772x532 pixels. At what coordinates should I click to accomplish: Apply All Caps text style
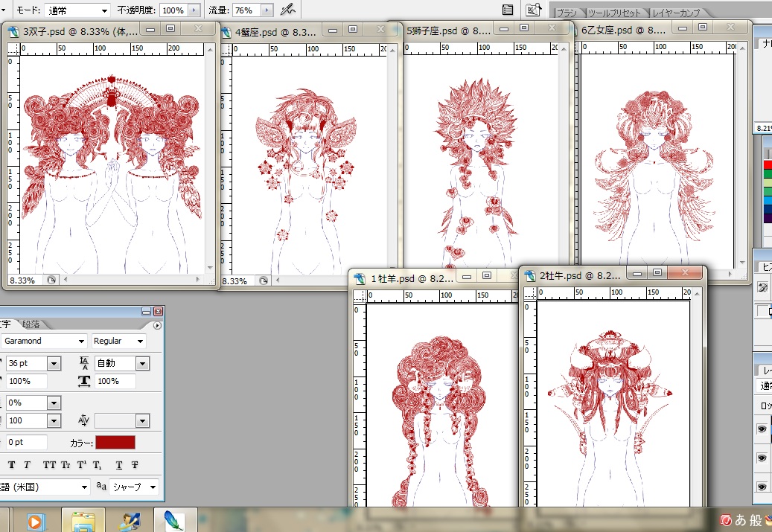[x=50, y=465]
